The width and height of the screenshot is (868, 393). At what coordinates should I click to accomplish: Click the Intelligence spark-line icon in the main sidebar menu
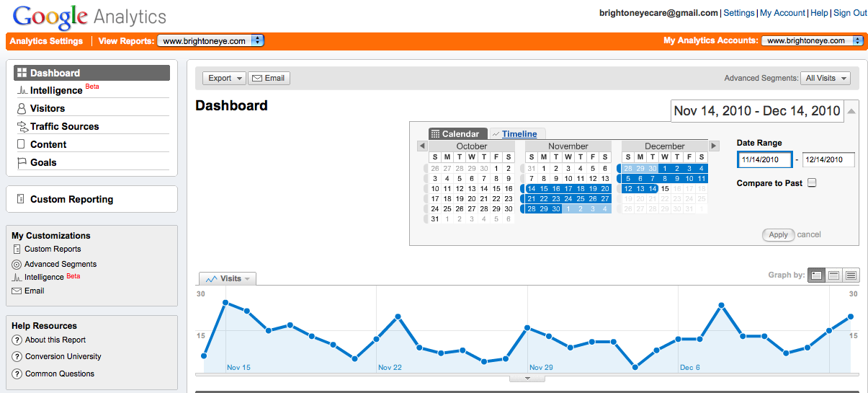coord(22,91)
